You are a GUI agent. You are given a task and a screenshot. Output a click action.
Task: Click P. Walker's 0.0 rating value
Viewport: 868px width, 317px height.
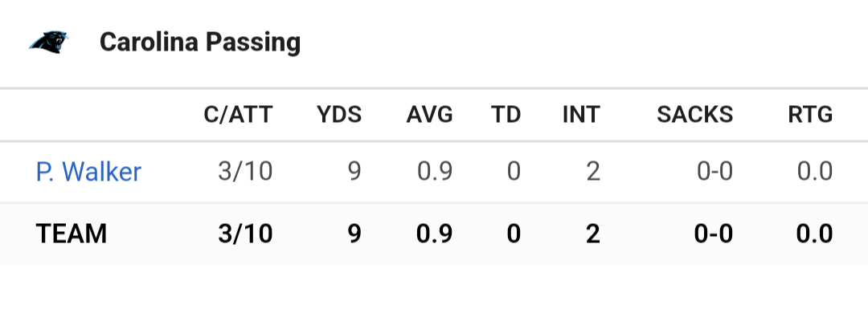pyautogui.click(x=815, y=172)
